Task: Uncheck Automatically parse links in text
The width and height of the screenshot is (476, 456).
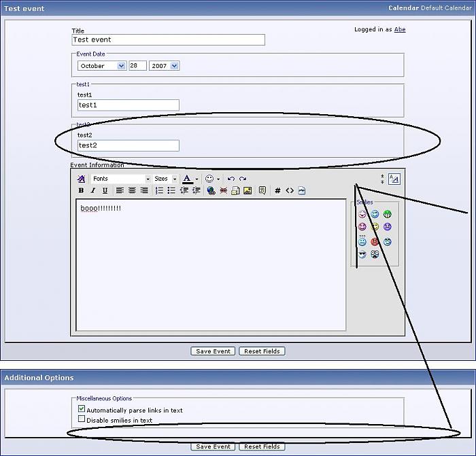Action: pyautogui.click(x=82, y=410)
